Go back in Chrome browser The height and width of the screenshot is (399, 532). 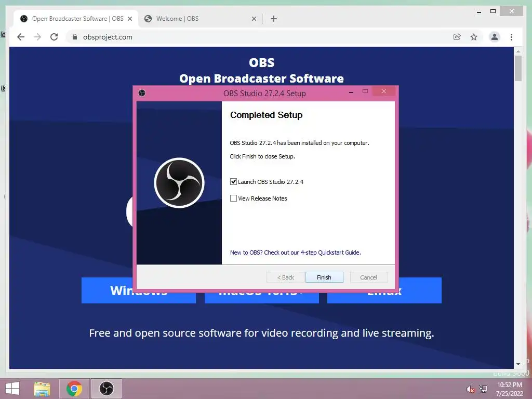tap(21, 37)
